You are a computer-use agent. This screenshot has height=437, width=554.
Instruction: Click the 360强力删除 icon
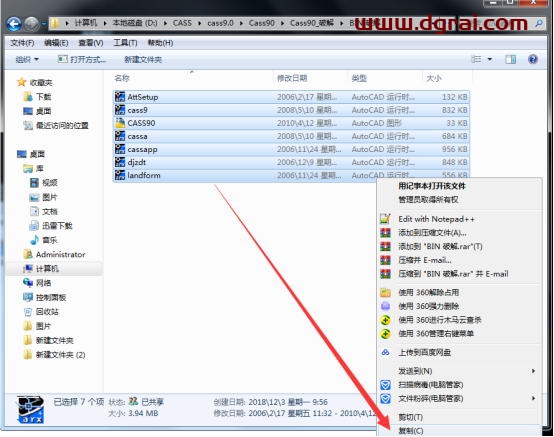tap(385, 306)
